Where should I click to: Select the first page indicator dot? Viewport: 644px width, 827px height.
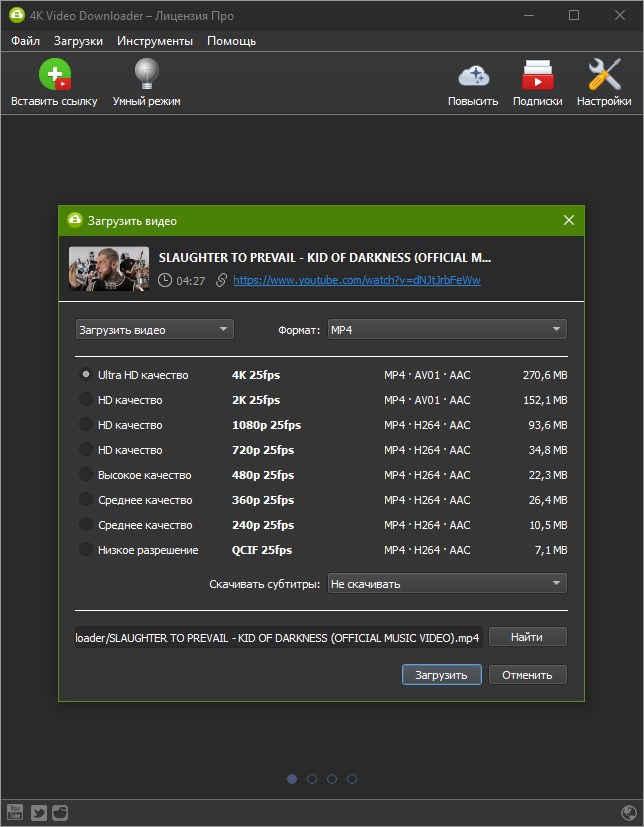point(292,778)
